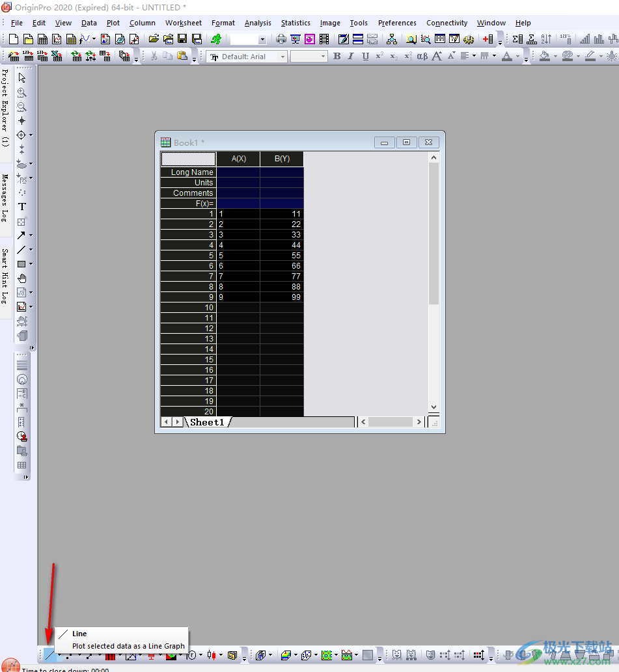The image size is (619, 672).
Task: Click the Open project folder icon
Action: tap(154, 40)
